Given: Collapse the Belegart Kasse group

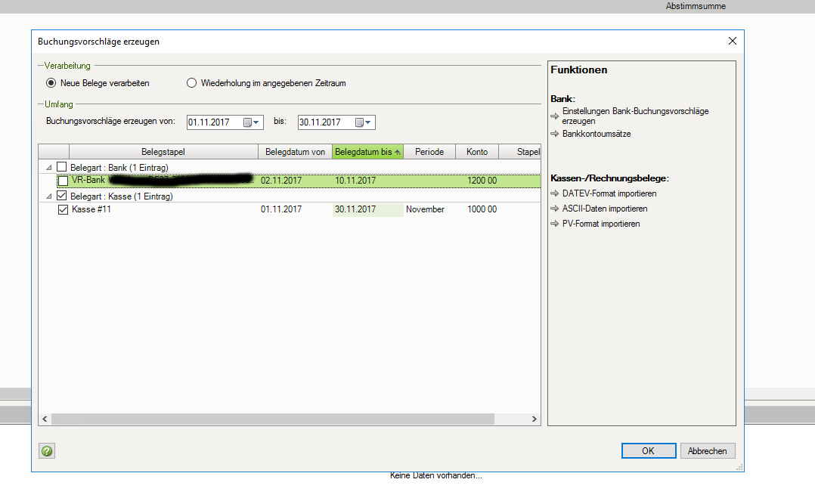Looking at the screenshot, I should [x=48, y=195].
